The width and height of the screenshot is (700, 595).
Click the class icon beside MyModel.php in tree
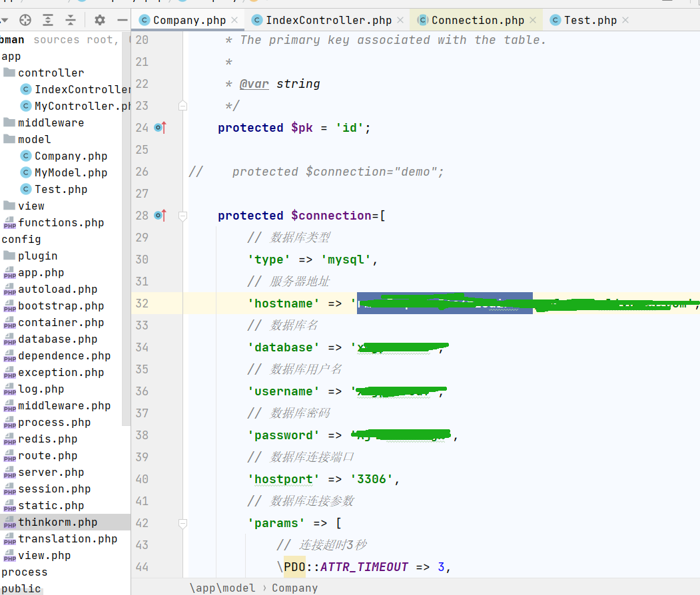click(27, 172)
